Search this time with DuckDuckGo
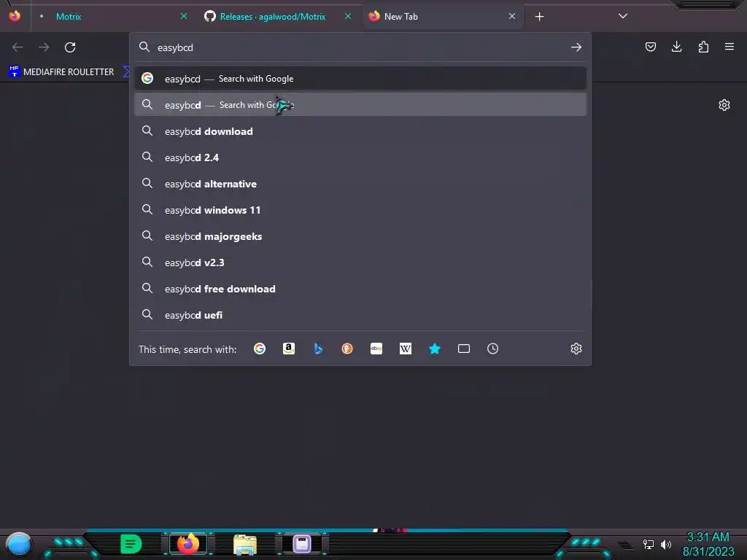The image size is (747, 560). [347, 349]
